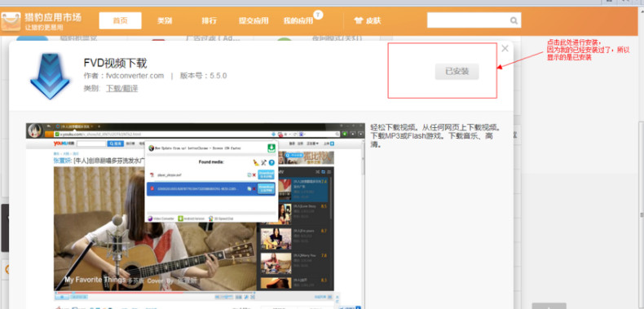This screenshot has width=644, height=309.
Task: Click the green download icon in popup screenshot
Action: 271,148
